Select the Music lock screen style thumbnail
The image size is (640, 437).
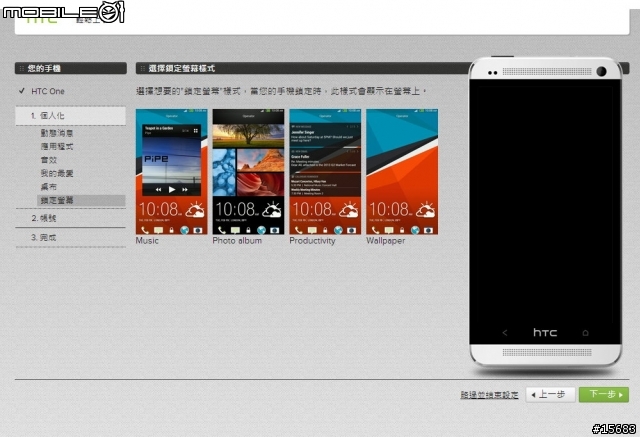tap(171, 171)
